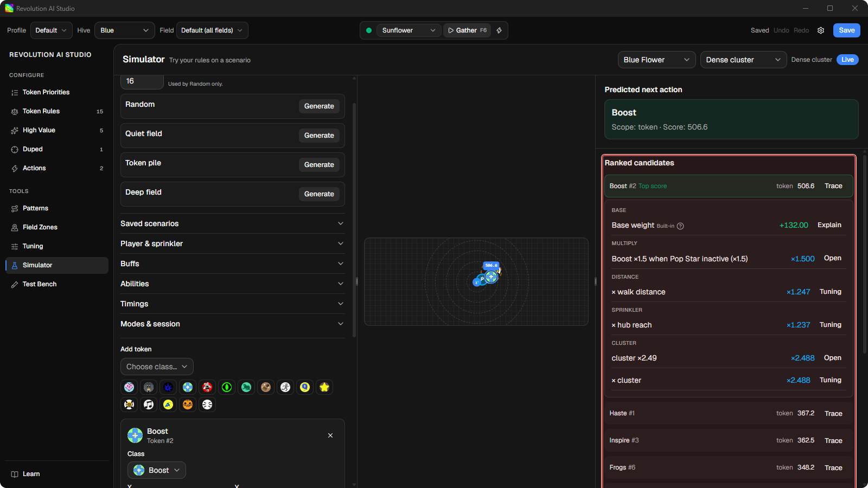Add the grey running figure Haste token

[285, 387]
